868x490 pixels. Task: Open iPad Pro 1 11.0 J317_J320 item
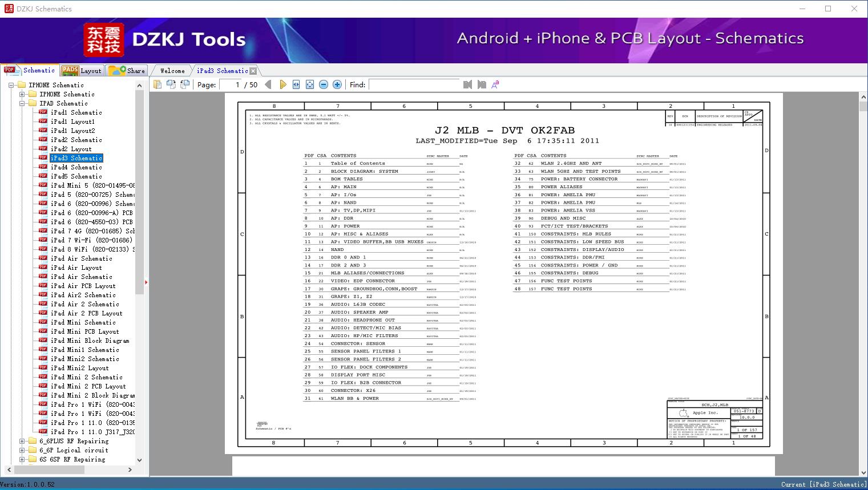[x=92, y=432]
